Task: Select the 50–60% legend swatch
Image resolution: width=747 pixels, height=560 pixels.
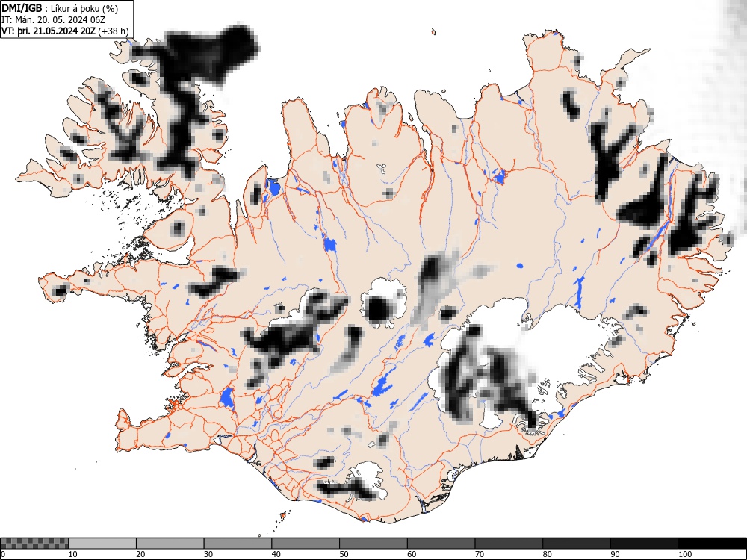Action: [373, 544]
